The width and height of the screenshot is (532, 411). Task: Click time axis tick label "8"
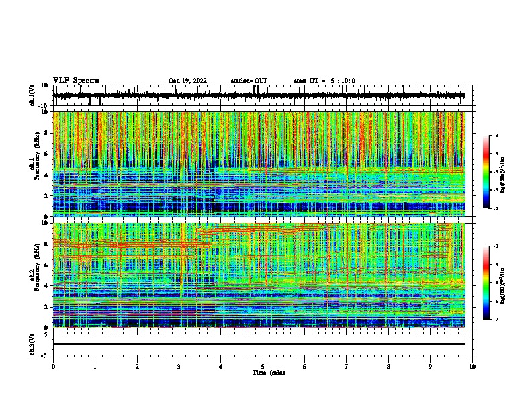[388, 367]
